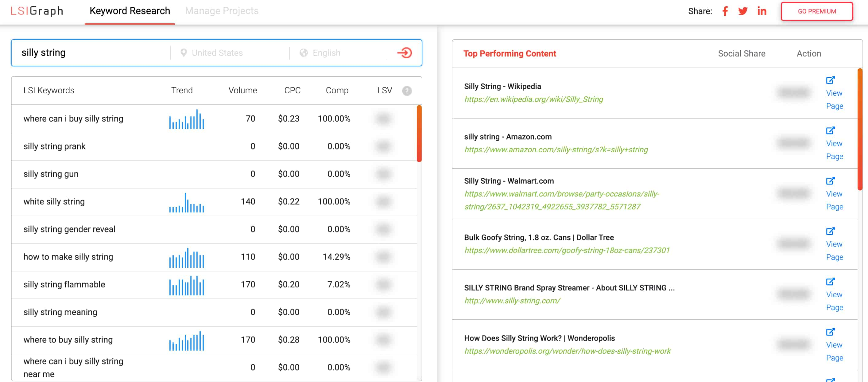Click the Facebook share icon
The image size is (868, 382).
point(725,10)
